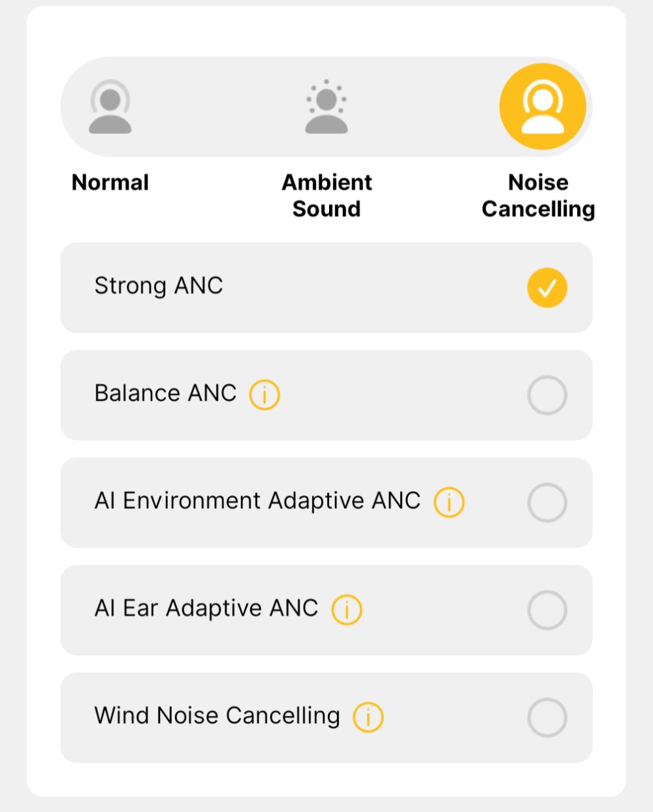Tap the Ambient Sound mode icon
653x812 pixels.
click(326, 106)
